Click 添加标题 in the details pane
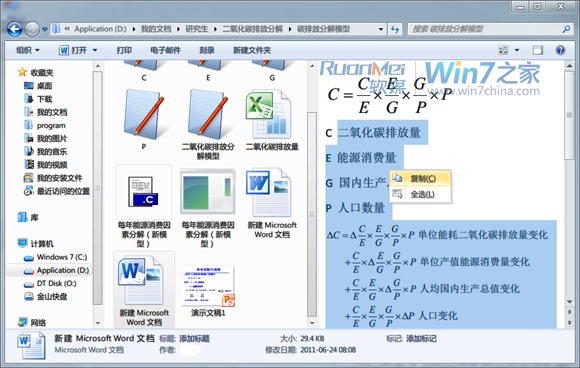Screen dimensions: 580x368 [x=194, y=338]
